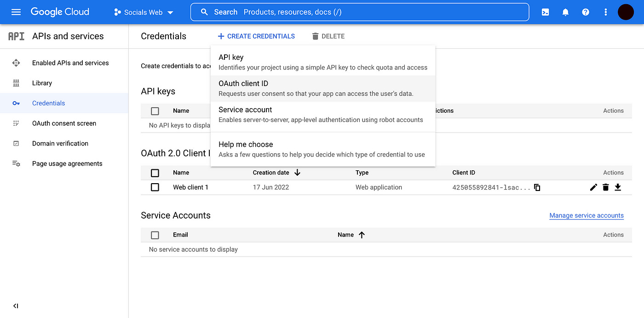Click the Library grid icon

[x=16, y=83]
